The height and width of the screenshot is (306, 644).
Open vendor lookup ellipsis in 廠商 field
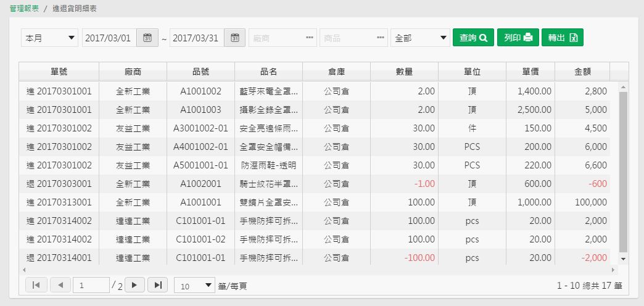coord(310,38)
